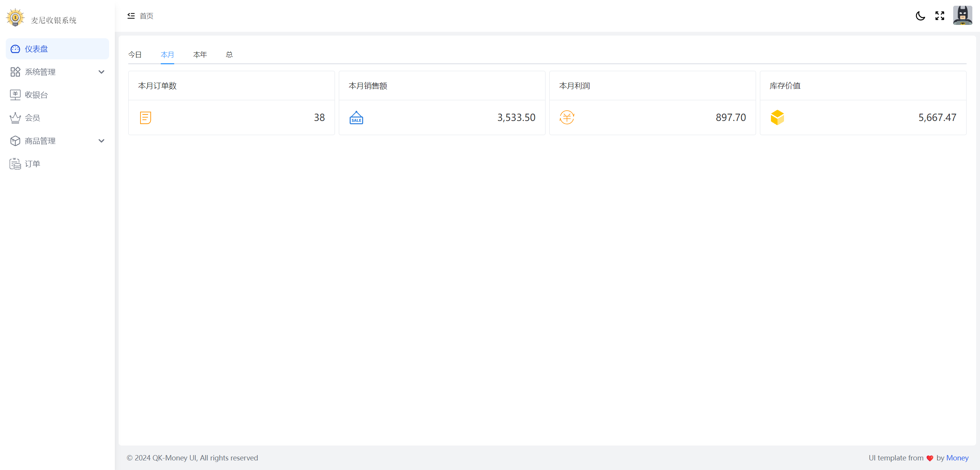The width and height of the screenshot is (980, 470).
Task: Switch to the 本年 tab
Action: [200, 55]
